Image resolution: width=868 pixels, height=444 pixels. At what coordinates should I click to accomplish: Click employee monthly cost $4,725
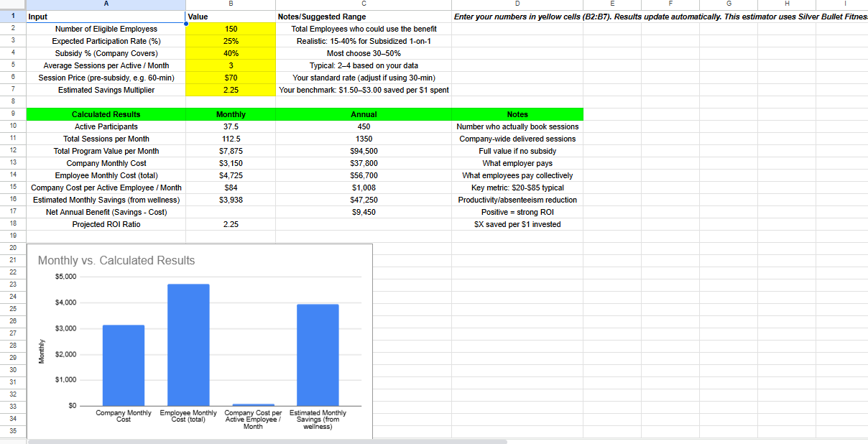click(x=231, y=175)
